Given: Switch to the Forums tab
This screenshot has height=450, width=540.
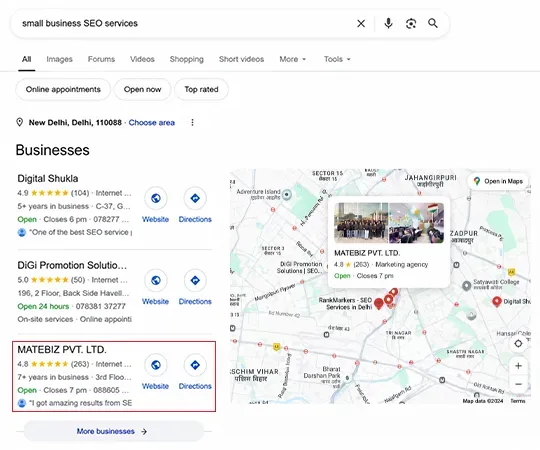Looking at the screenshot, I should click(x=101, y=59).
